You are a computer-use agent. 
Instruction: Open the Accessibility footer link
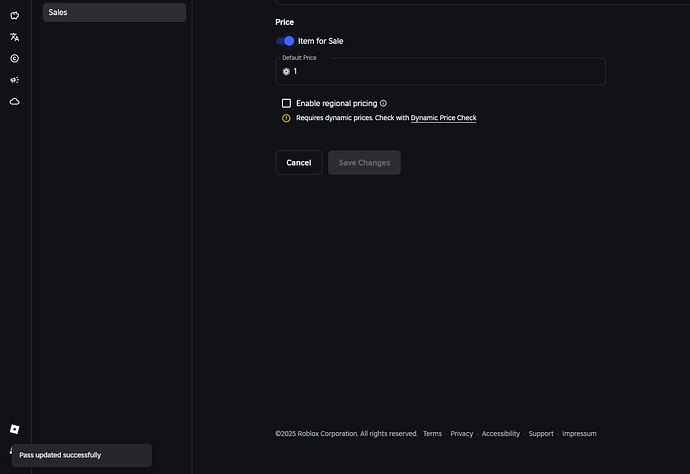click(x=500, y=434)
